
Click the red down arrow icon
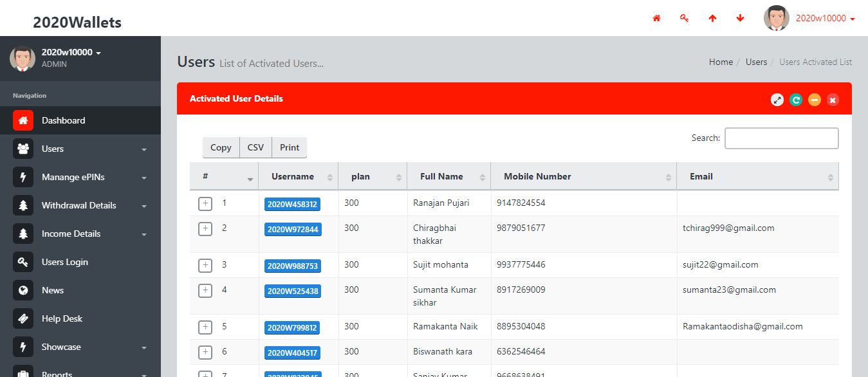tap(740, 19)
